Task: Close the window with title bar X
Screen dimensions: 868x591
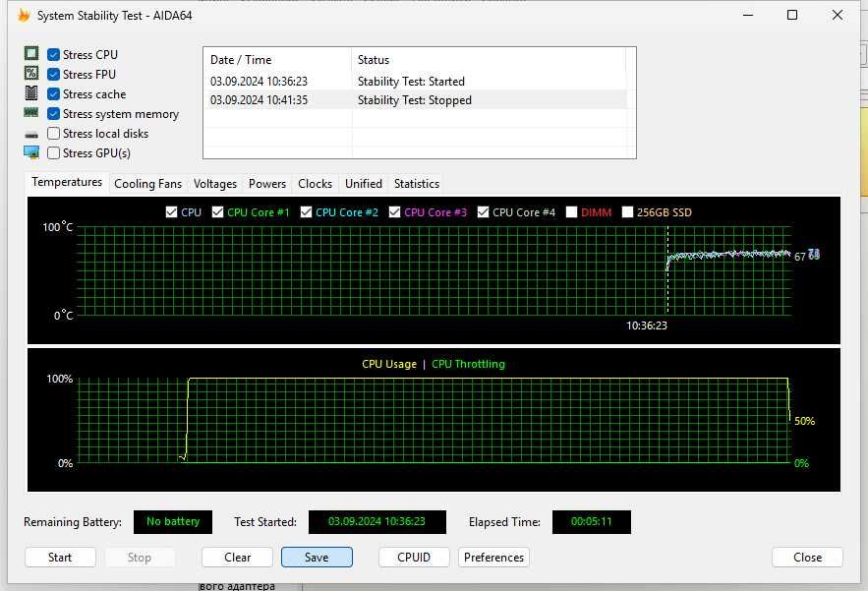Action: pos(838,15)
